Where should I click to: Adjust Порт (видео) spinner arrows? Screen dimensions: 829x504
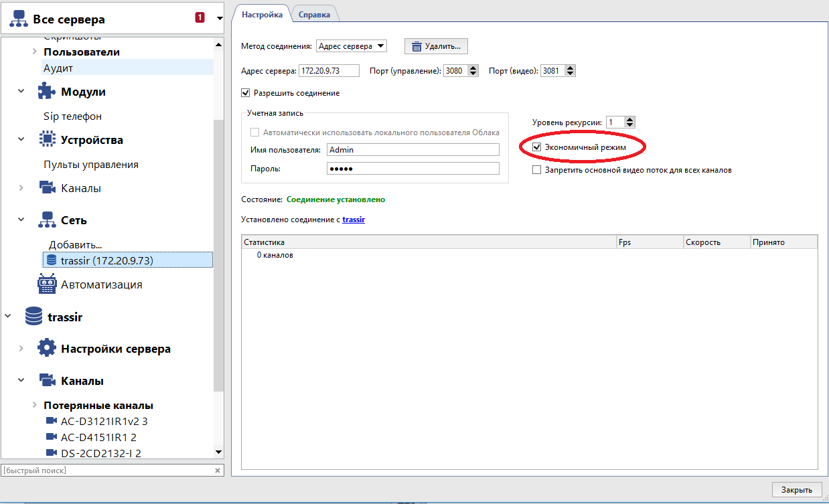tap(570, 71)
